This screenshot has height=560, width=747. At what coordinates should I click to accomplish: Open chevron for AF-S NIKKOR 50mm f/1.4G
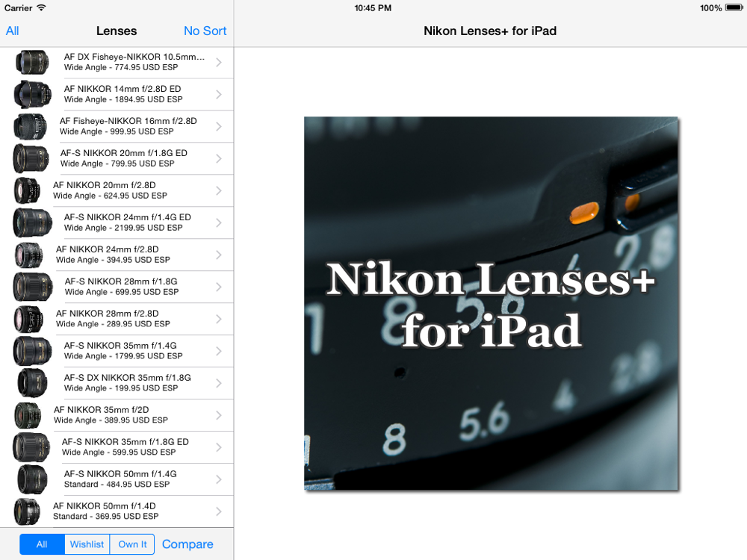(219, 479)
